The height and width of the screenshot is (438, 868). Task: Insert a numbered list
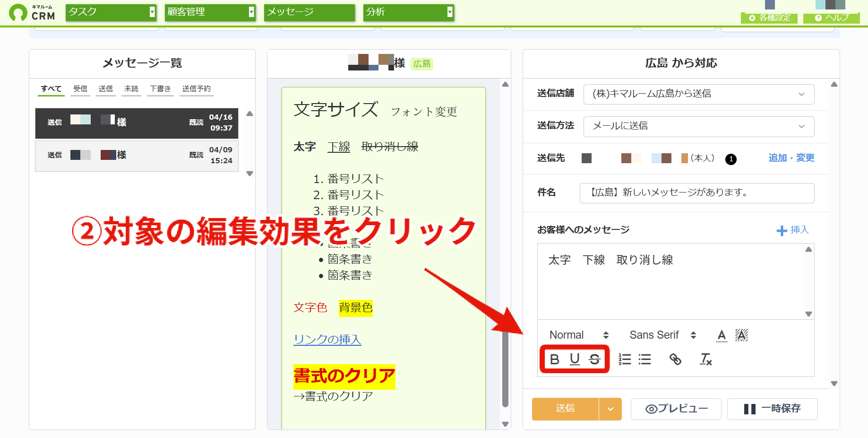coord(625,359)
